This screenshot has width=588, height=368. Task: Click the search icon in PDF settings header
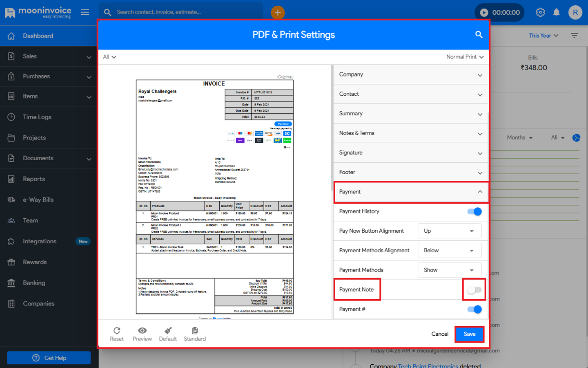tap(479, 35)
